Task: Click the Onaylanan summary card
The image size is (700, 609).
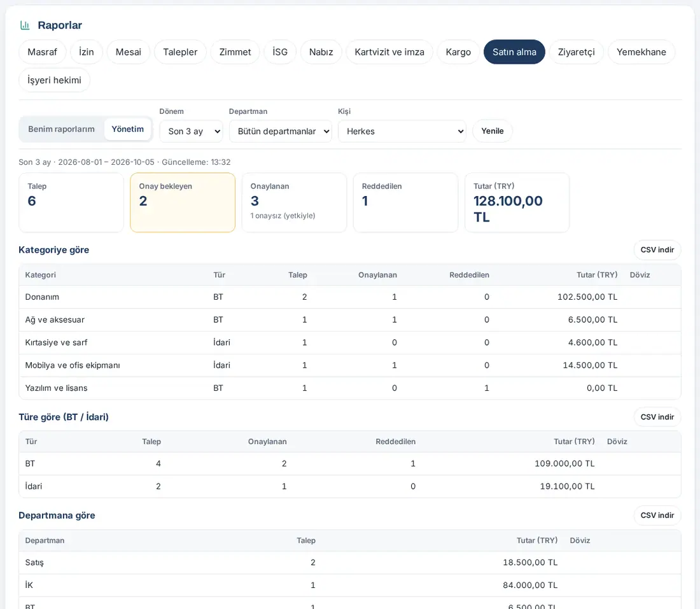Action: click(x=294, y=202)
